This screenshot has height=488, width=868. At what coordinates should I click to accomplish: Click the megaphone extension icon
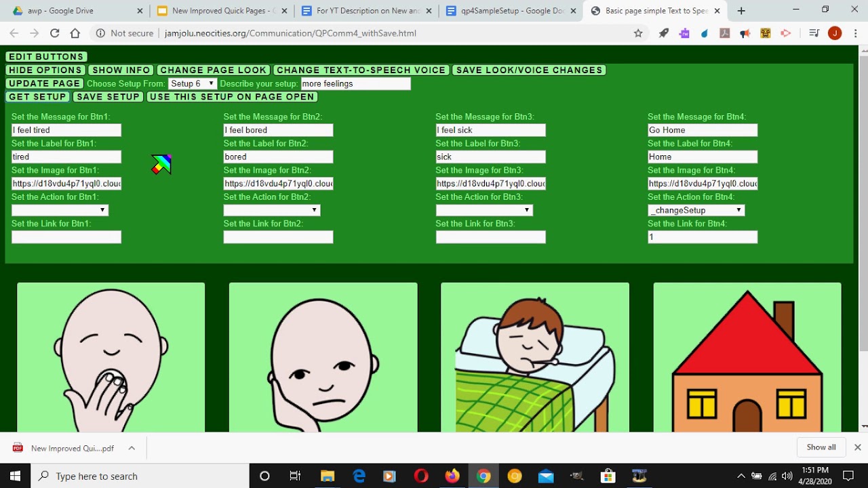(x=745, y=33)
